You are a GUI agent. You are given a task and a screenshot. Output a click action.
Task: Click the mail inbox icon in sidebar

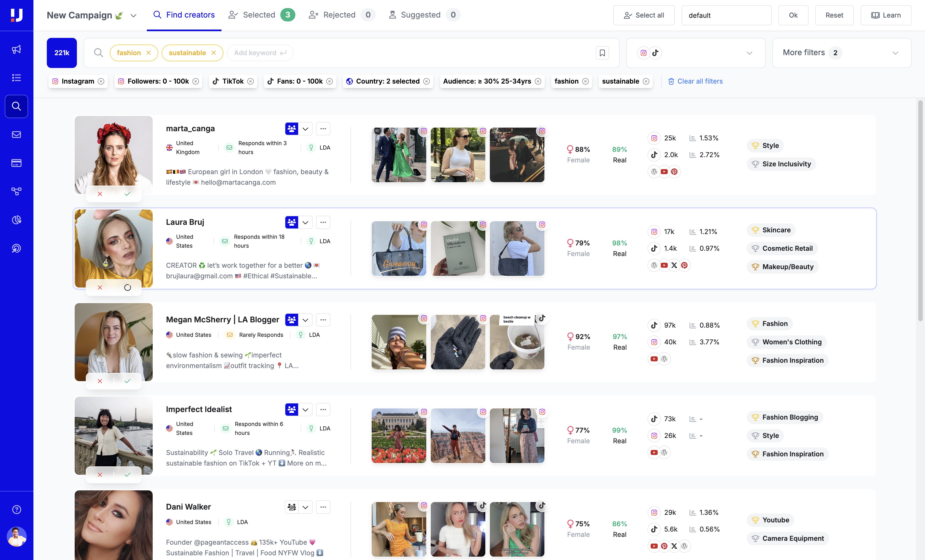point(16,134)
